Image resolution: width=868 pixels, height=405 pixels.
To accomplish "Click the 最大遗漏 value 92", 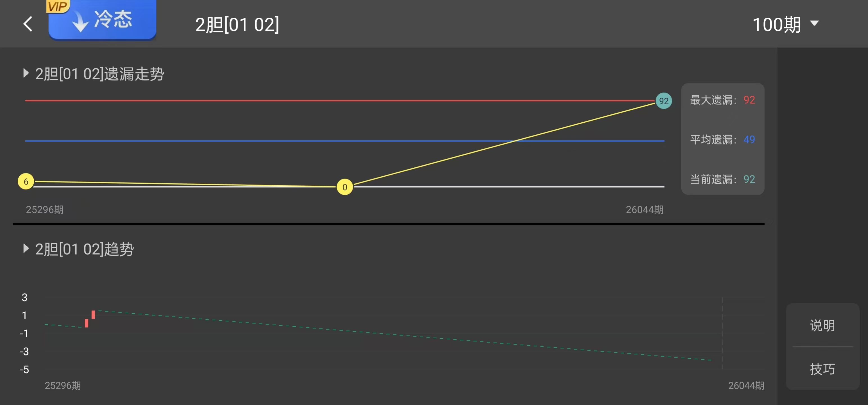I will tap(749, 100).
